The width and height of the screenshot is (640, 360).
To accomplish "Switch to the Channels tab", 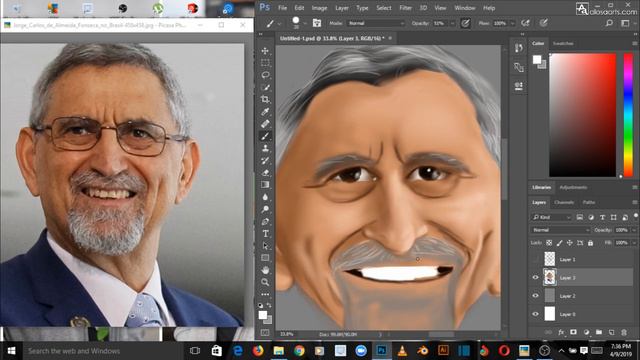I will point(564,202).
